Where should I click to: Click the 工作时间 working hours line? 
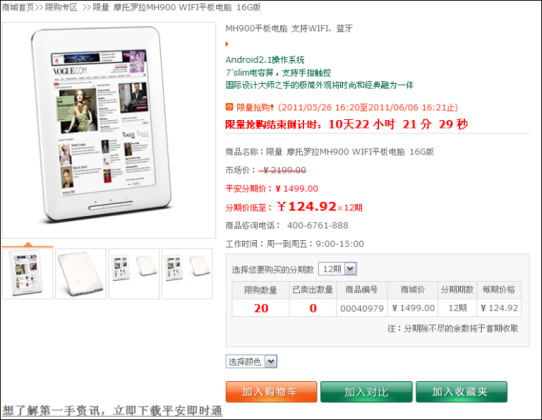[295, 244]
